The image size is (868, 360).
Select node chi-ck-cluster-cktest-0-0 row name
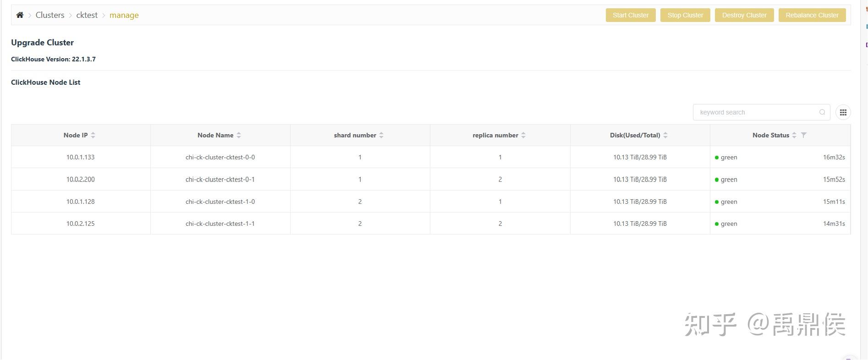[x=220, y=157]
